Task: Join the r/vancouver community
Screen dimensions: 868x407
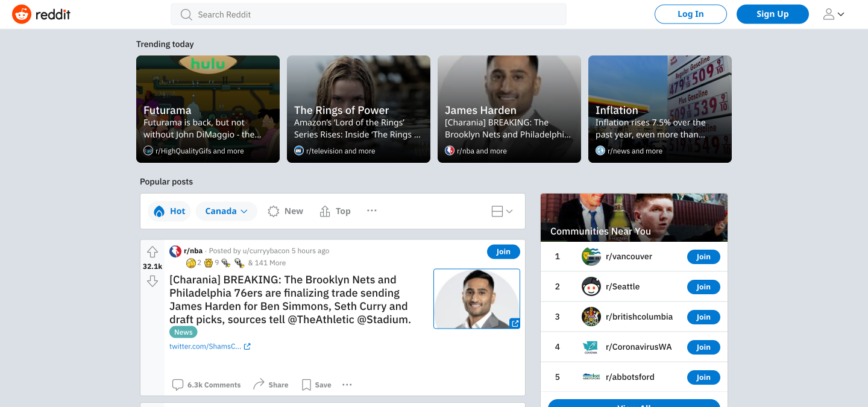Action: 703,257
